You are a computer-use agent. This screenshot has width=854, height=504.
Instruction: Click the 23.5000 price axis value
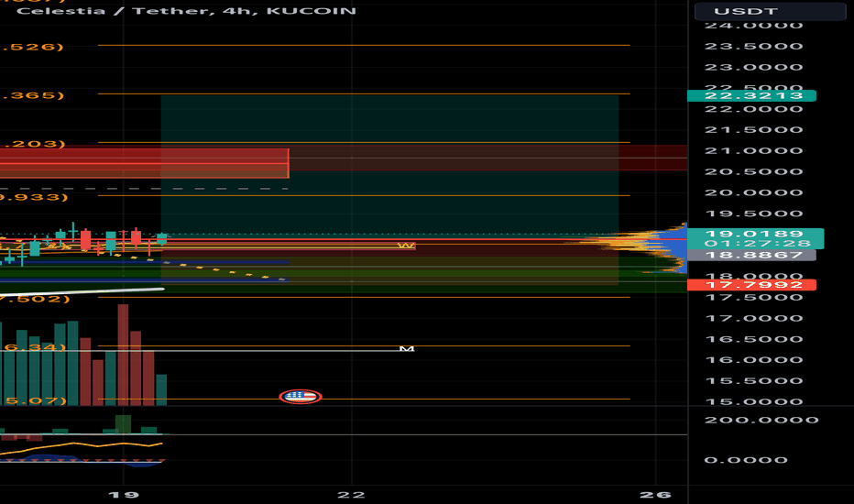click(x=754, y=47)
